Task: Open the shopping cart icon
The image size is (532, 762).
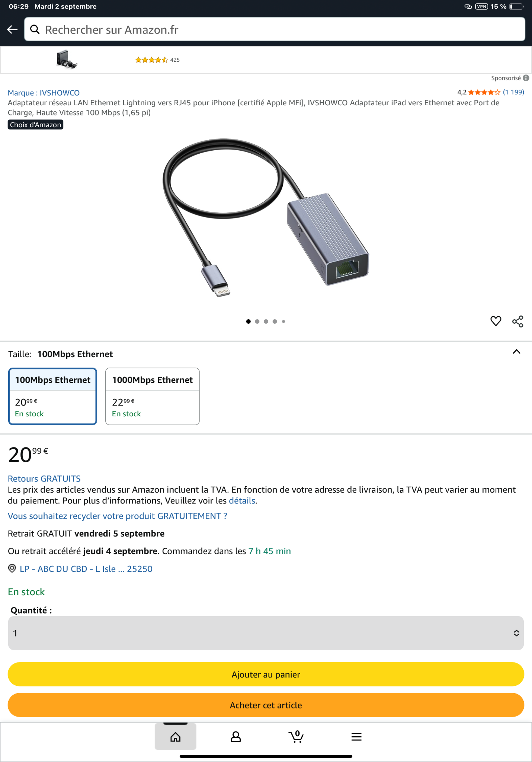Action: click(x=296, y=736)
